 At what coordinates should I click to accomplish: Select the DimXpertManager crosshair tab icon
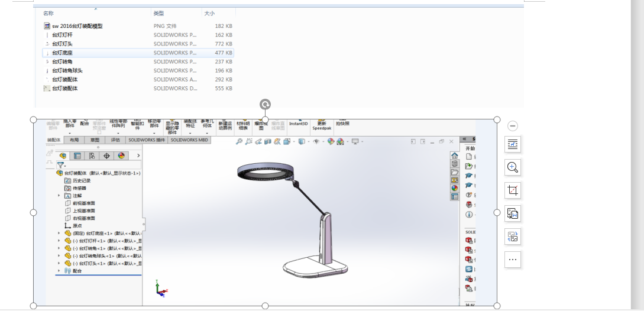coord(107,155)
